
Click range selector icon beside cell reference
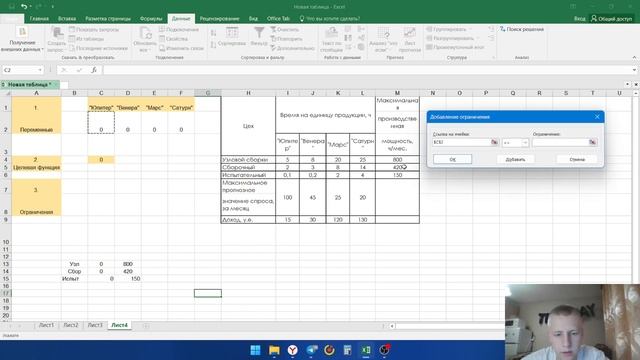494,142
